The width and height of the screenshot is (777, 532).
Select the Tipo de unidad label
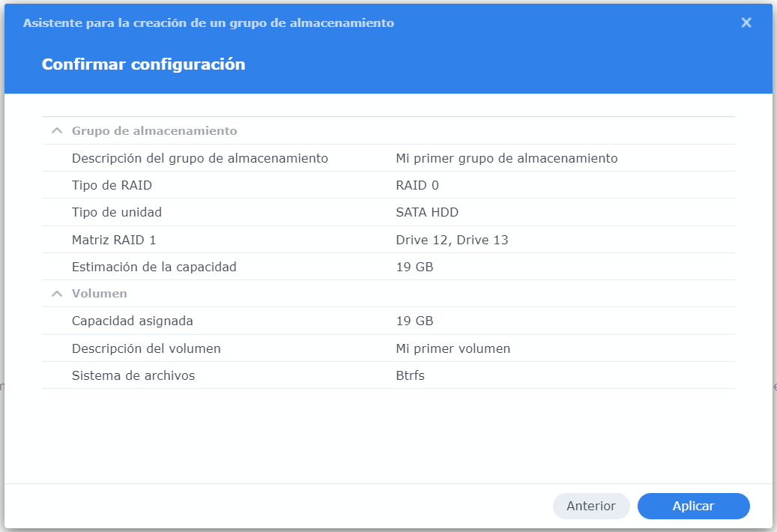tap(116, 212)
